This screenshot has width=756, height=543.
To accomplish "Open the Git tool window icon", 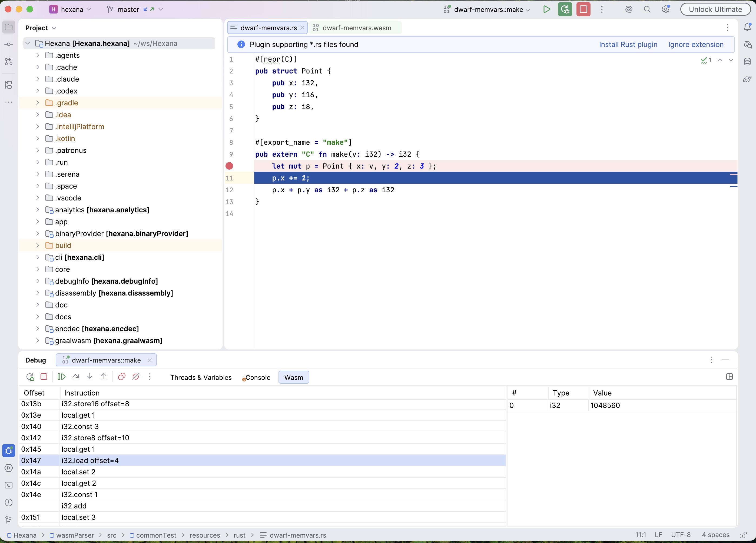I will 9,520.
